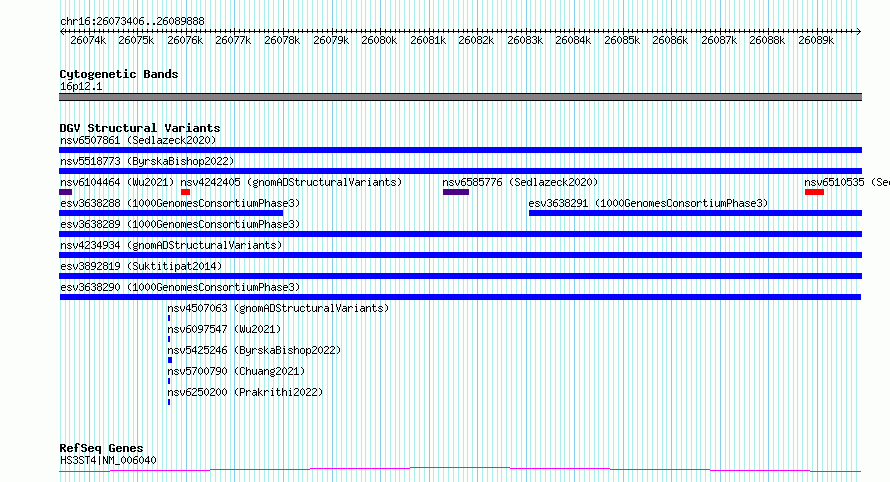Click the 16p12.1 band label

(x=81, y=86)
